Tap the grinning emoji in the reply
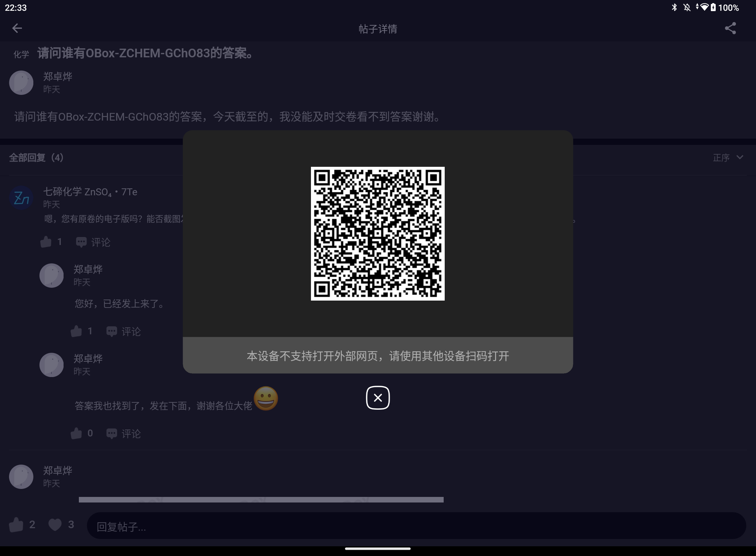 click(266, 398)
